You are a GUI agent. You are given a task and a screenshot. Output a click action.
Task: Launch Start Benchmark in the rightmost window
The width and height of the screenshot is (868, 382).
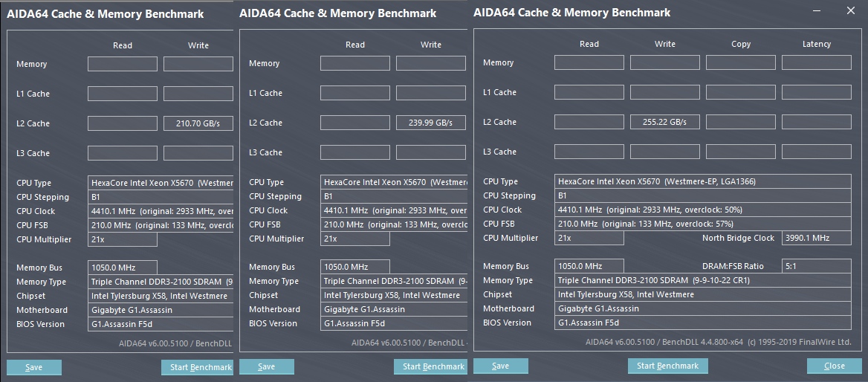coord(667,366)
